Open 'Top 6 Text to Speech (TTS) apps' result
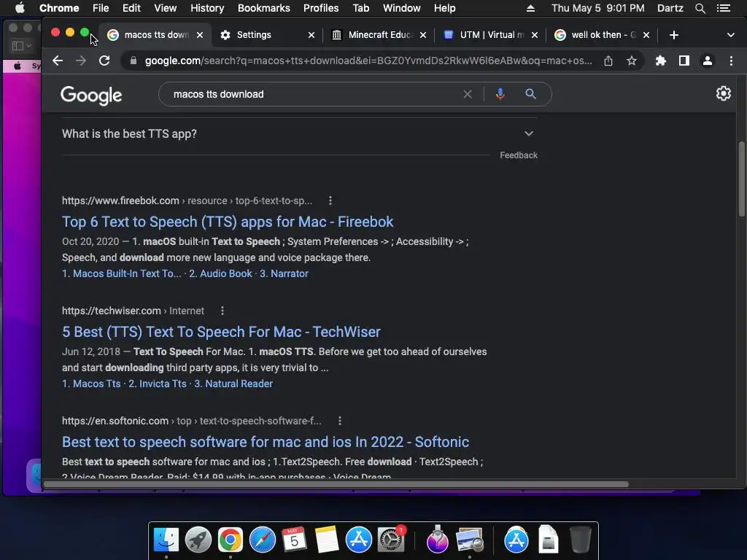The image size is (747, 560). click(x=228, y=222)
